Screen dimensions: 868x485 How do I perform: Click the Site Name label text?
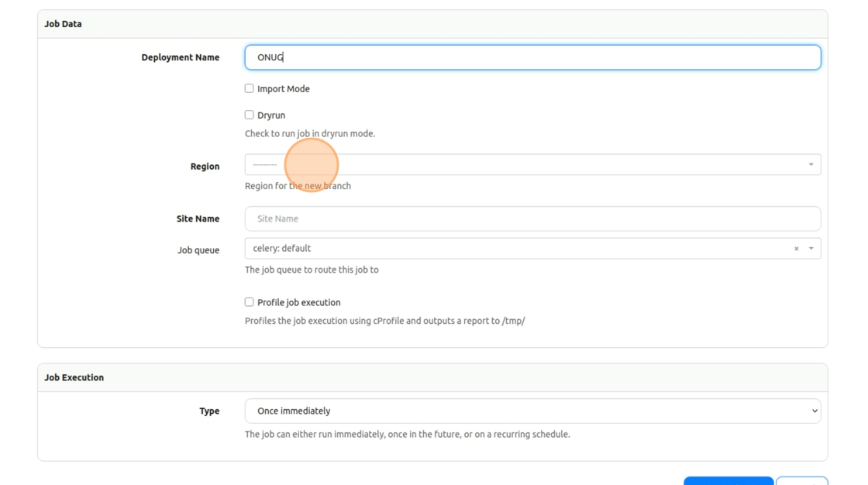click(x=198, y=218)
